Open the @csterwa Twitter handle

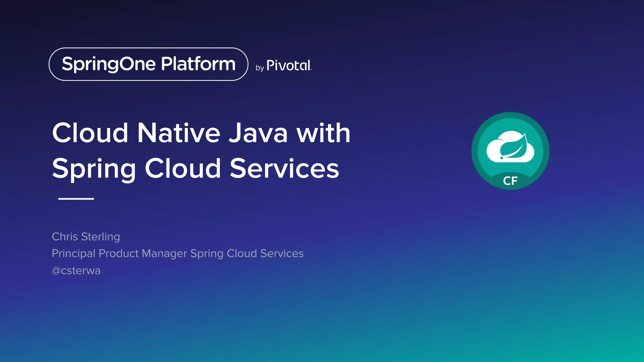tap(76, 271)
